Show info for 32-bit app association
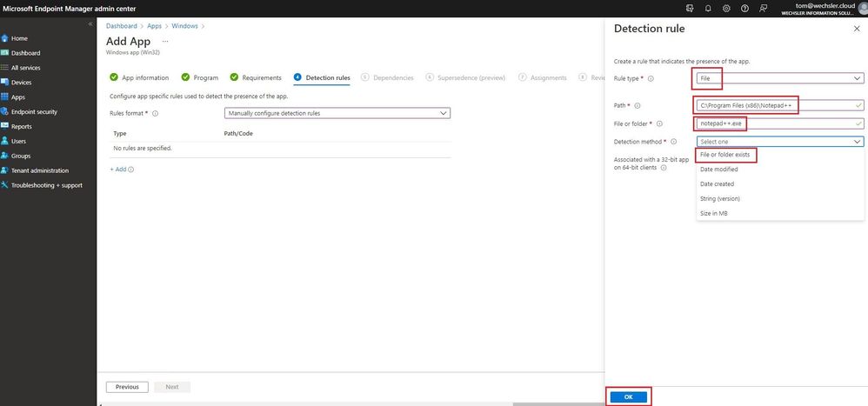This screenshot has width=868, height=406. [x=664, y=167]
